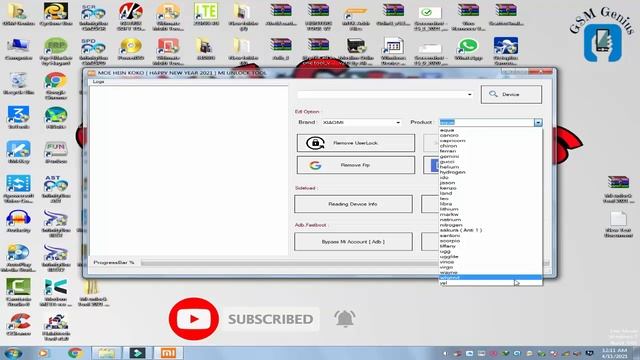Screen dimensions: 640x360
Task: Click inside the Product combo text field
Action: 486,122
